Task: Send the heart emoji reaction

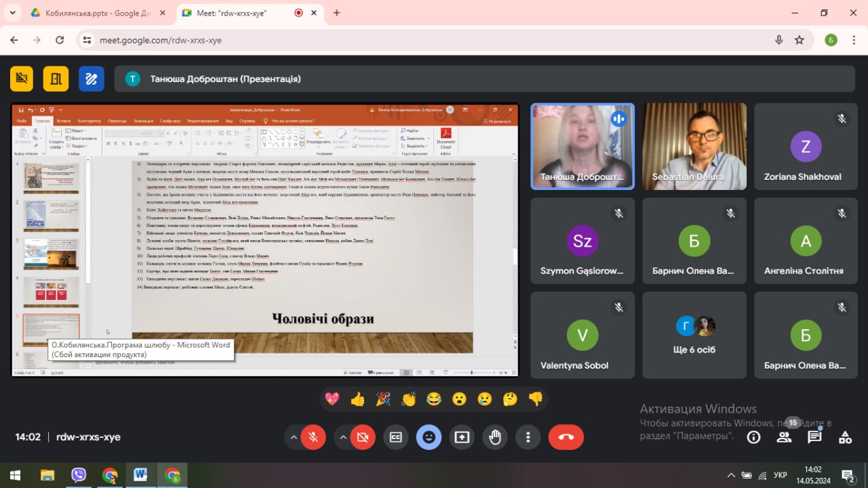Action: (x=332, y=399)
